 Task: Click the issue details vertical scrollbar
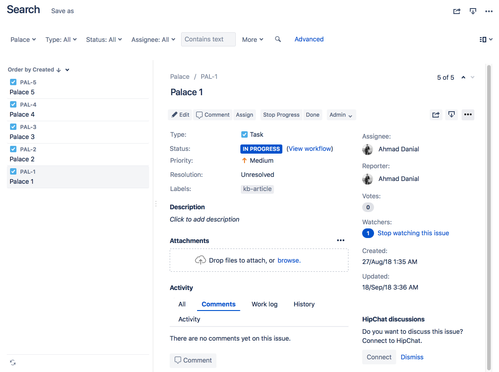click(x=489, y=217)
